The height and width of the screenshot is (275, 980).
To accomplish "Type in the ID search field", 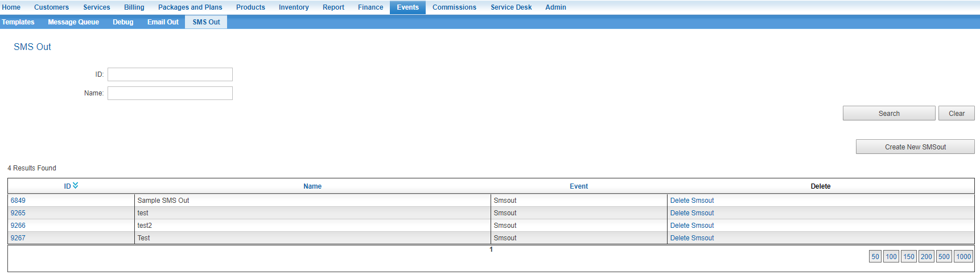I will click(x=170, y=74).
